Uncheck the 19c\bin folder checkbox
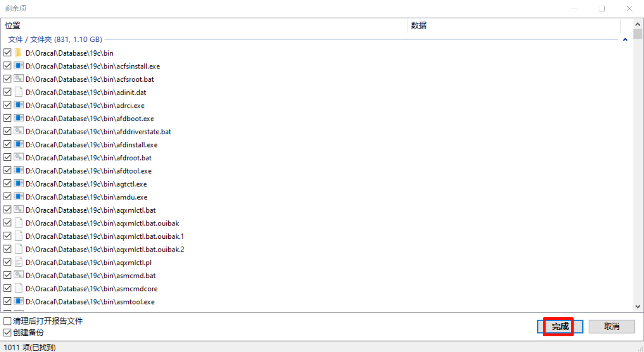644x352 pixels. (x=7, y=53)
